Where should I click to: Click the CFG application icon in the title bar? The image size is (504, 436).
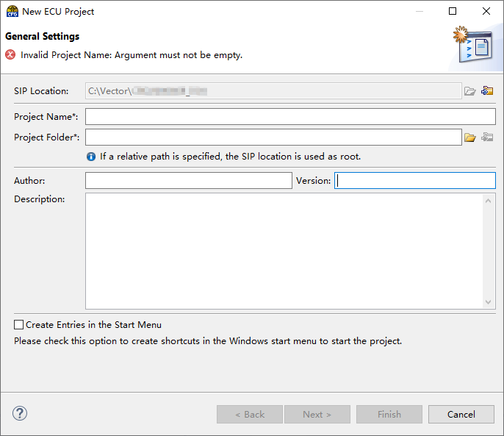coord(12,12)
